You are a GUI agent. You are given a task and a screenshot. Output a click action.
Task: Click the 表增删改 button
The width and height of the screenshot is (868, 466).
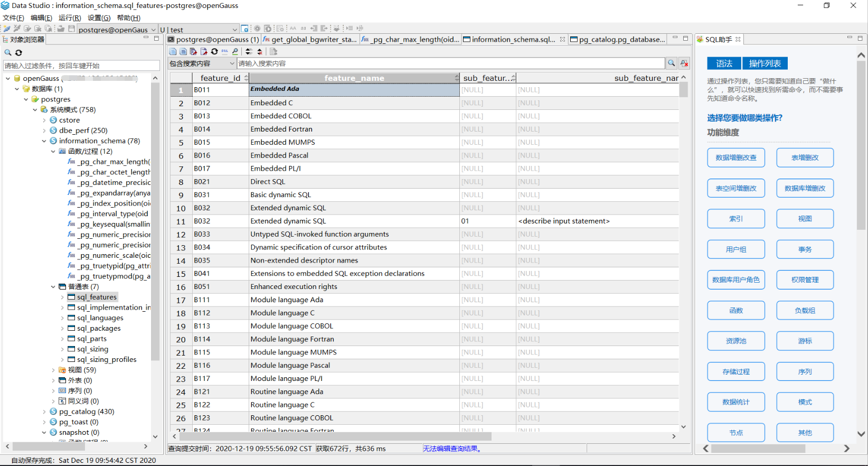click(805, 157)
